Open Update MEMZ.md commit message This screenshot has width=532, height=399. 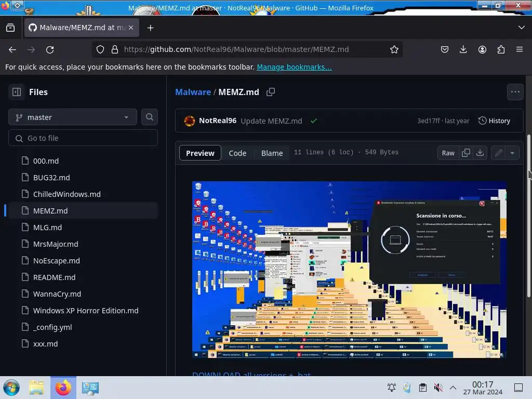point(271,121)
